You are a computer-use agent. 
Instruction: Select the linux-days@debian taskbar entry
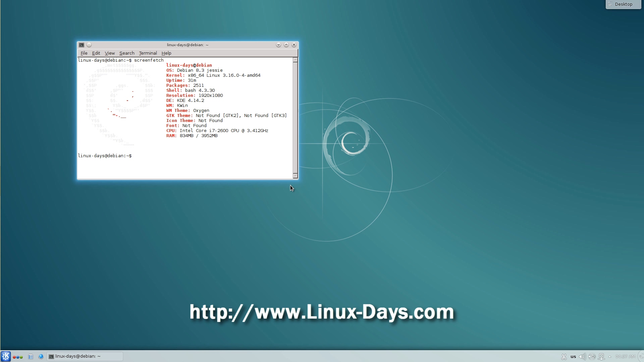pyautogui.click(x=85, y=356)
